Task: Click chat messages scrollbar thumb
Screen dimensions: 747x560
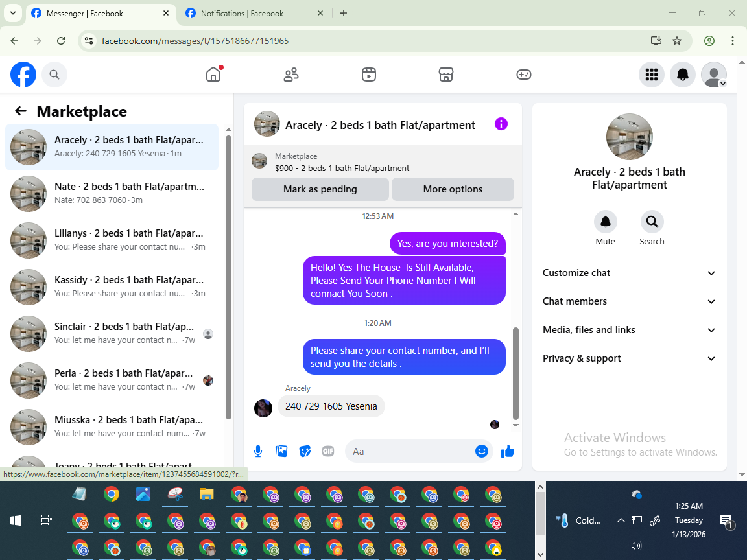Action: tap(516, 373)
